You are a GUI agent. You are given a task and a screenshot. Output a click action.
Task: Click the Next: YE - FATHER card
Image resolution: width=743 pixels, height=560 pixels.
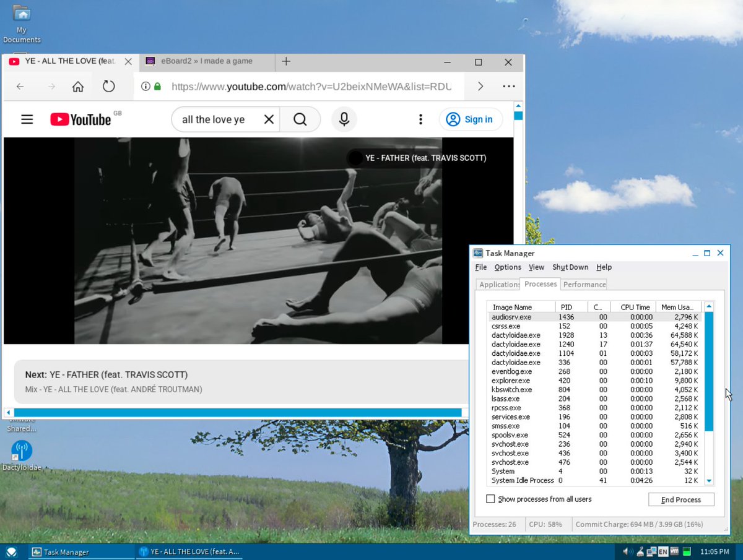241,382
